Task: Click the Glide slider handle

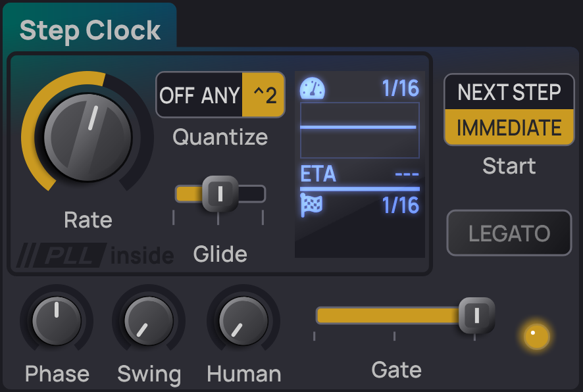Action: click(220, 194)
